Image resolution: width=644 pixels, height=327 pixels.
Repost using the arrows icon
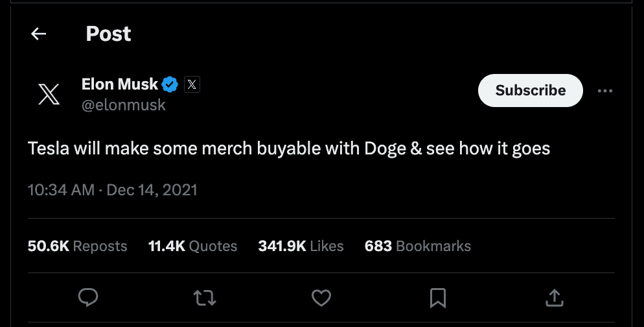pos(205,298)
